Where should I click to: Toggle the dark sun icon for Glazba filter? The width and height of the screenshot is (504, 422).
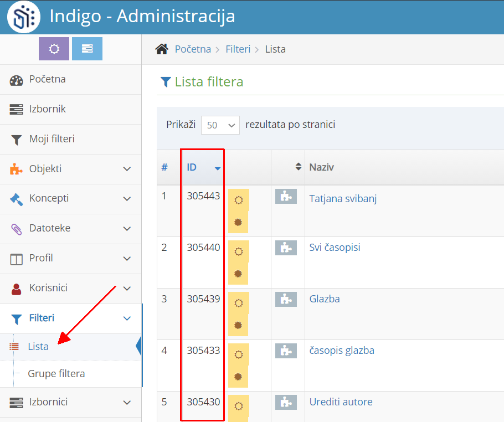[238, 326]
